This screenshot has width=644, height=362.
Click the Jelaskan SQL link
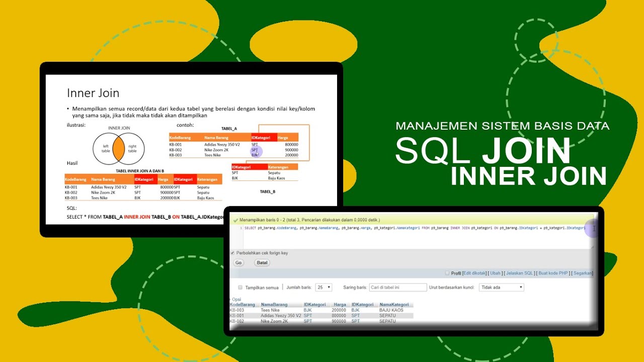519,273
